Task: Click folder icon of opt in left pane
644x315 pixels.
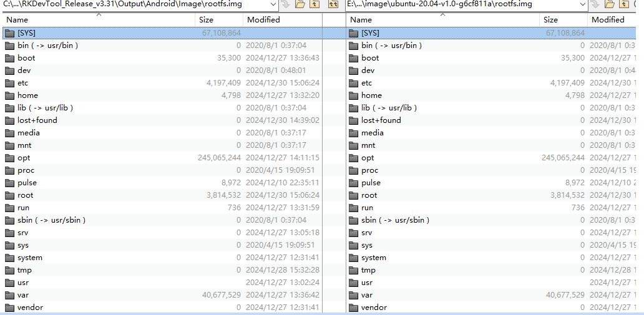Action: click(x=10, y=158)
